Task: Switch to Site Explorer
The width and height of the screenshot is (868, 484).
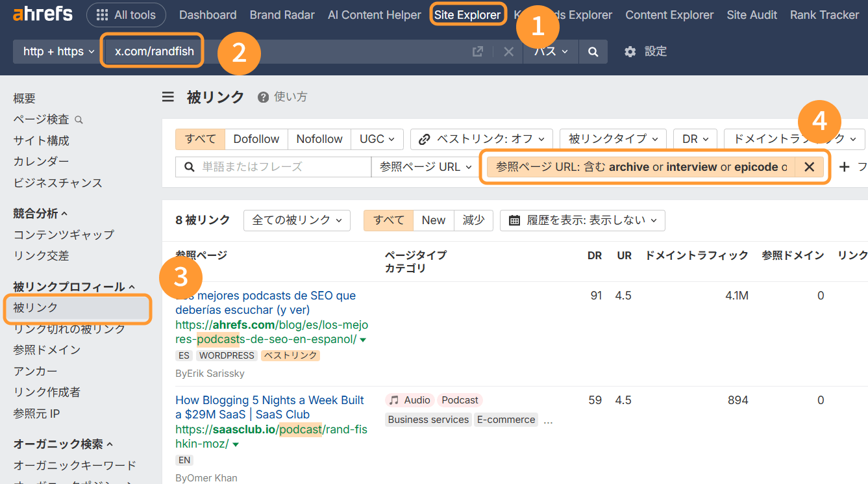Action: pyautogui.click(x=467, y=14)
